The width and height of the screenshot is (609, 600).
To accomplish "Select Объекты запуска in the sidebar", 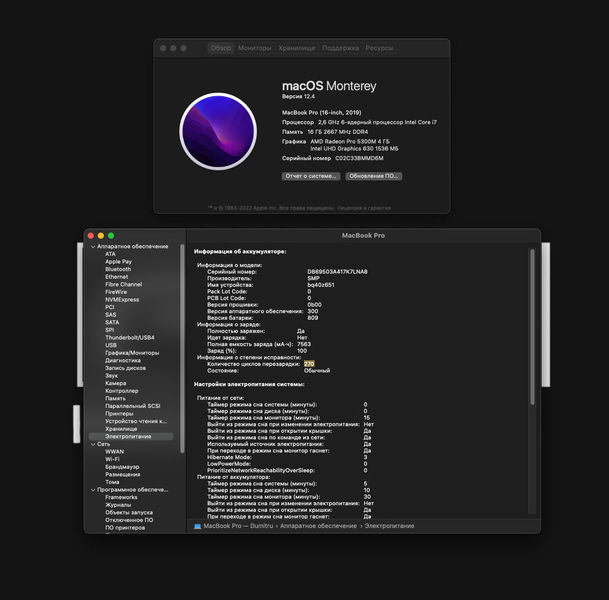I will point(129,513).
